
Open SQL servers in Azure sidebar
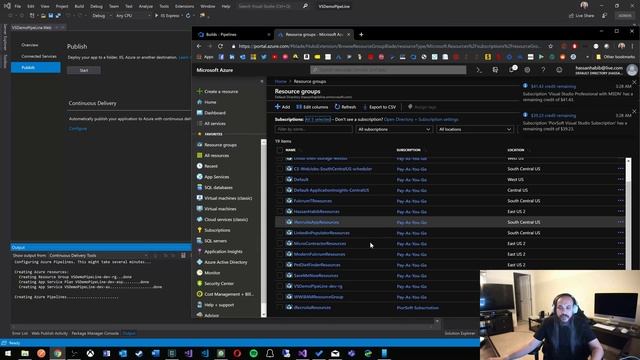click(211, 241)
